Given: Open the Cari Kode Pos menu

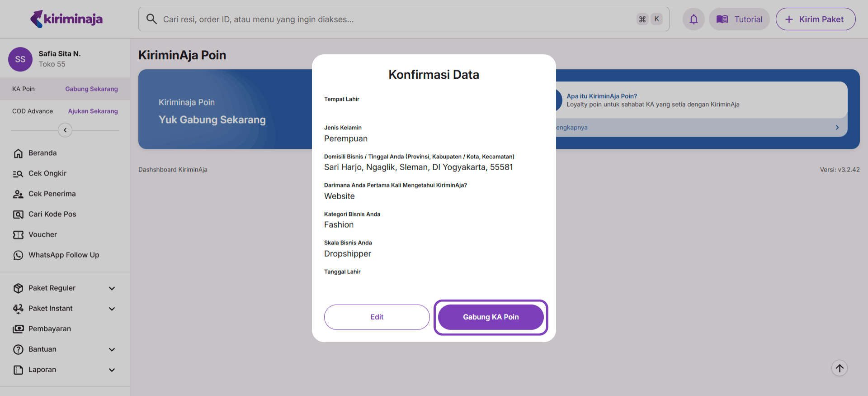Looking at the screenshot, I should coord(52,214).
